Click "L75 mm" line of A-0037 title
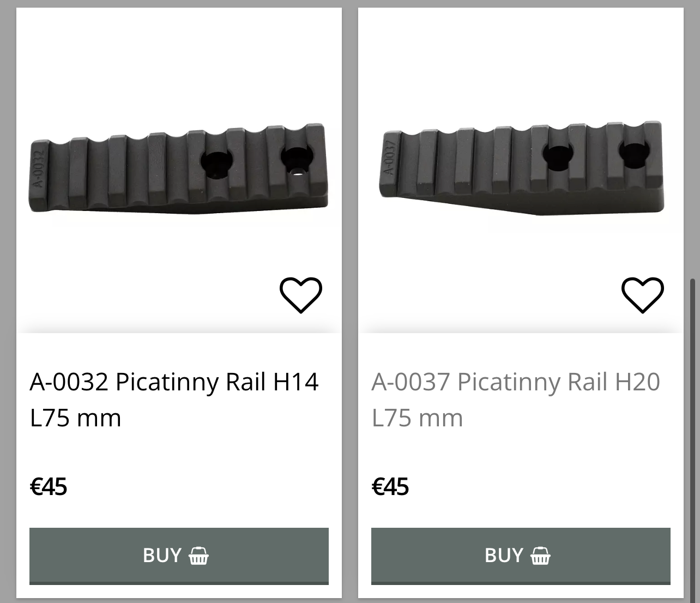Screen dimensions: 700x603 point(418,418)
